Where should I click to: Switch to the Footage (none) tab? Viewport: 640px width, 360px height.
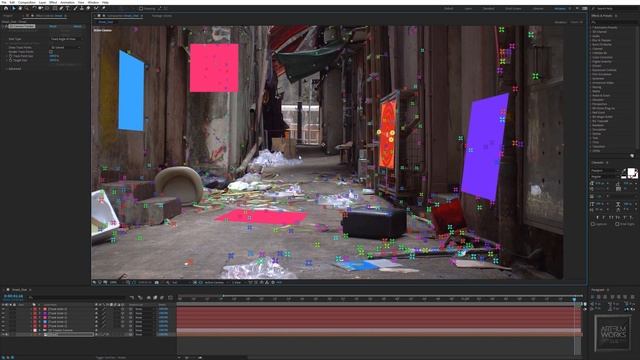(x=162, y=16)
